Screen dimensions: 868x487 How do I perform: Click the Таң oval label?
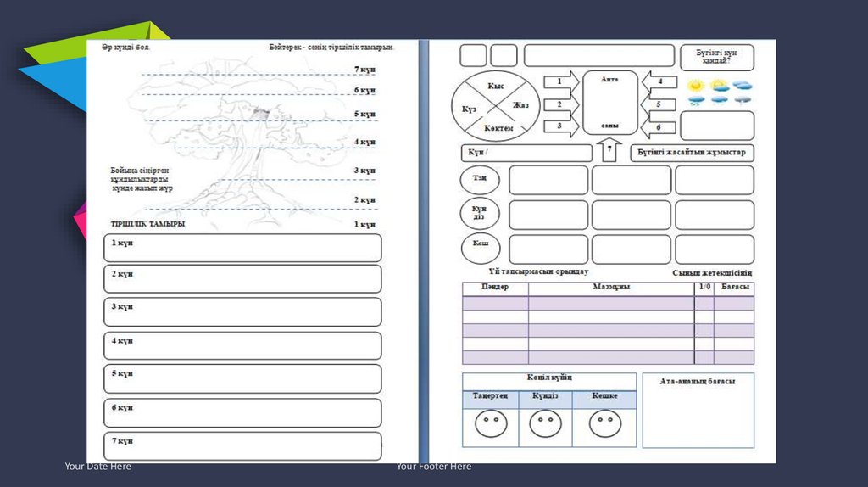click(480, 180)
